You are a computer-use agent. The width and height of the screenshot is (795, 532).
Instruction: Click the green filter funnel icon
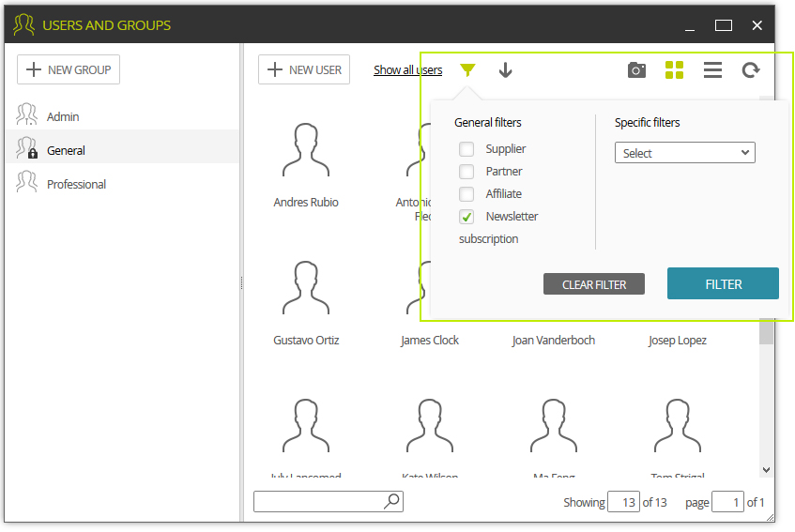[467, 70]
